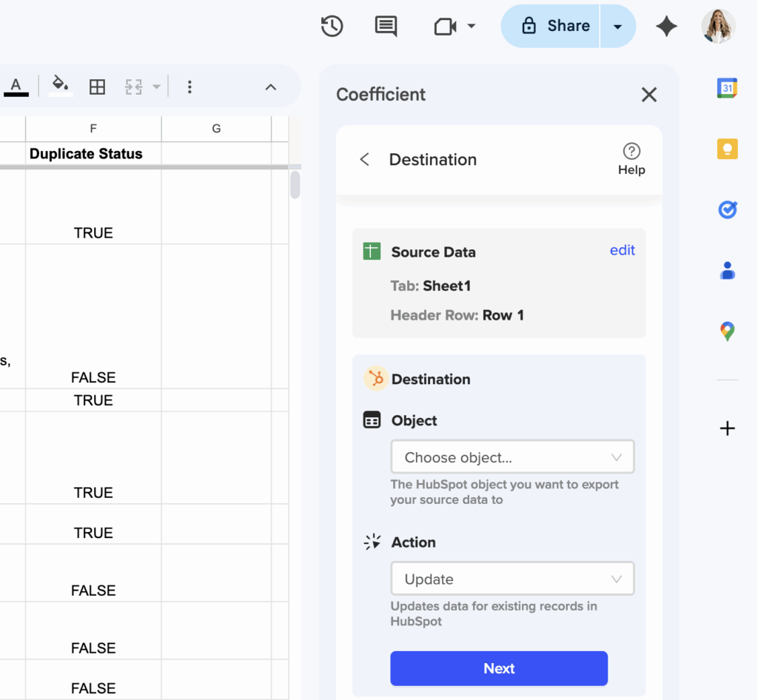Select column G header
The image size is (758, 700).
click(x=216, y=129)
